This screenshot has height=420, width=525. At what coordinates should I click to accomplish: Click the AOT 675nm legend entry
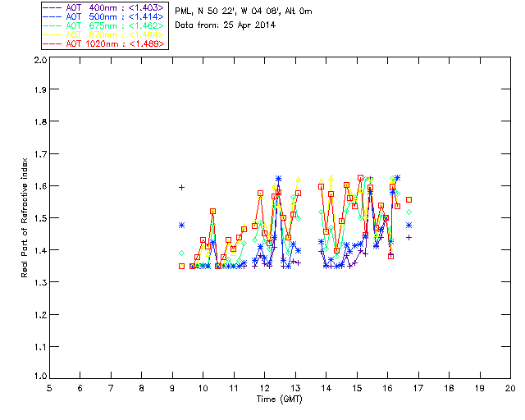tap(104, 25)
